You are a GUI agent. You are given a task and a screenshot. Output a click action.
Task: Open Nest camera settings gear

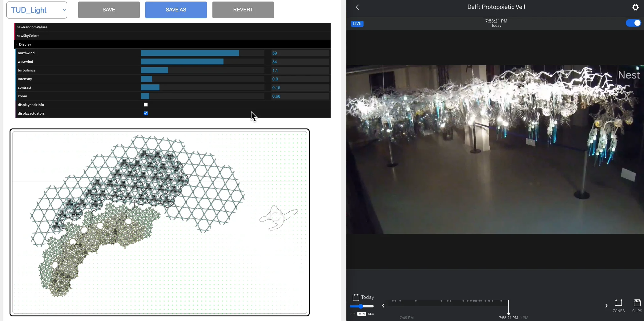click(x=635, y=7)
